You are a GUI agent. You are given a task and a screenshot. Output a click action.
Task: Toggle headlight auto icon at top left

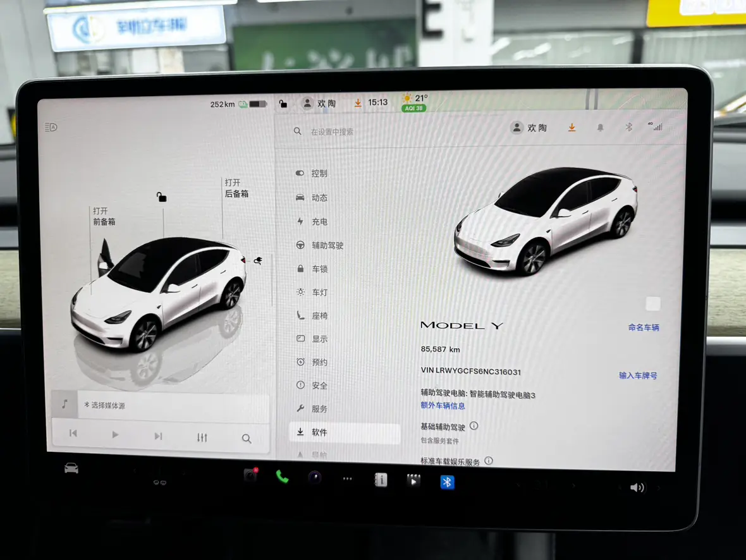(x=51, y=128)
